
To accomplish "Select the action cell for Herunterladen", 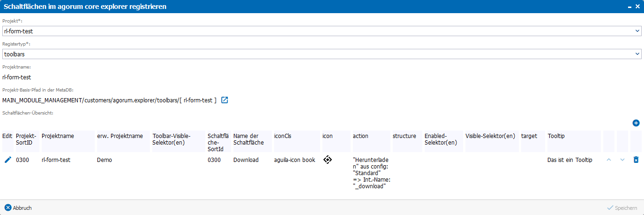I will coord(371,173).
